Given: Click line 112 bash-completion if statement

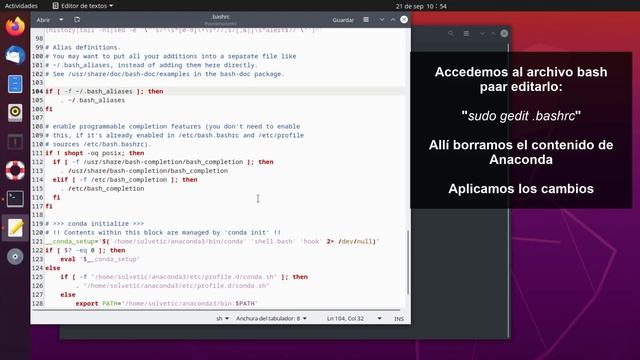Looking at the screenshot, I should pyautogui.click(x=163, y=162).
